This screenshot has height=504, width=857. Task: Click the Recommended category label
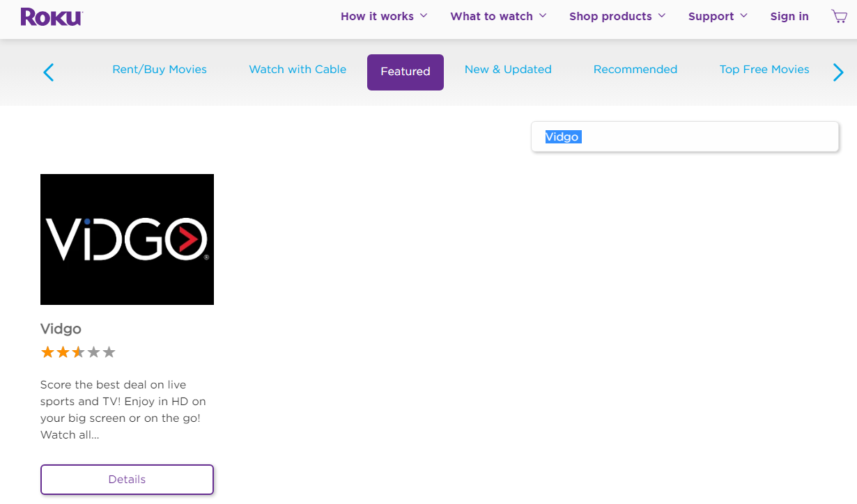tap(635, 70)
